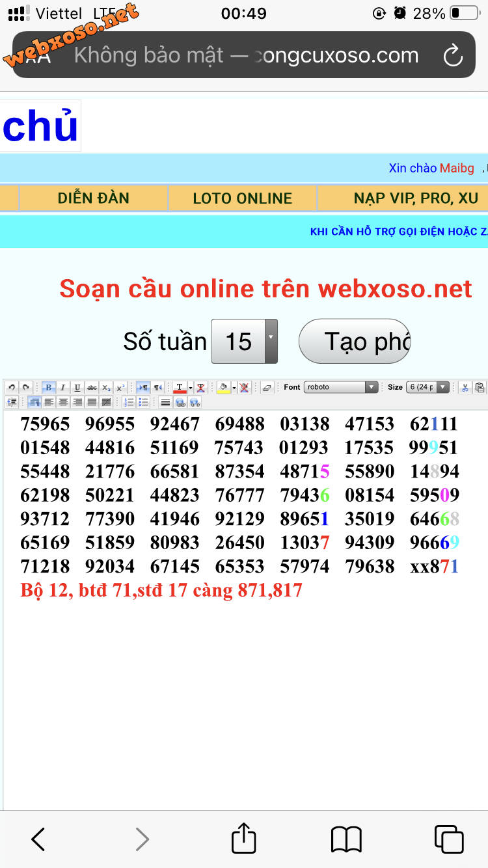The image size is (488, 868).
Task: Click the Maibg username link
Action: click(457, 169)
